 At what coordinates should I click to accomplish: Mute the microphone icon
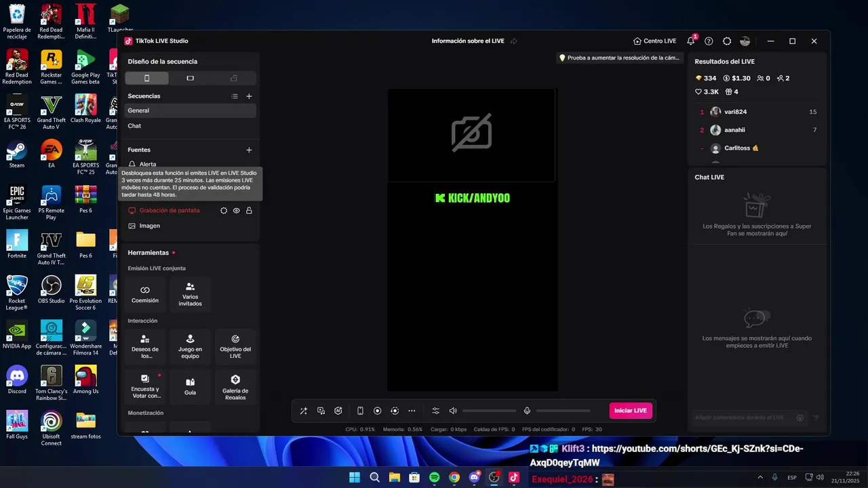527,411
